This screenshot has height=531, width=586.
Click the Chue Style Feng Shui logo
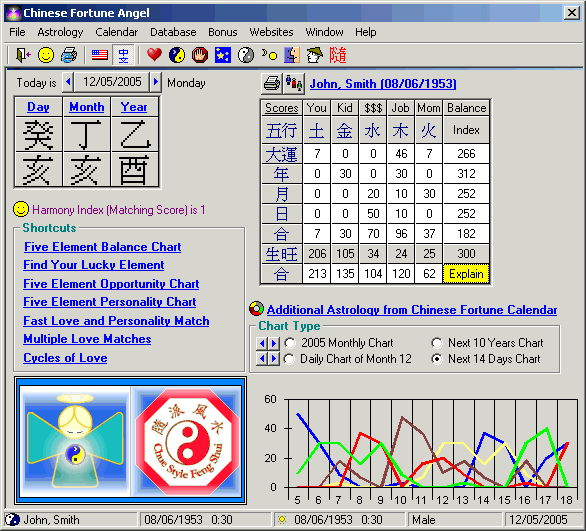point(187,441)
